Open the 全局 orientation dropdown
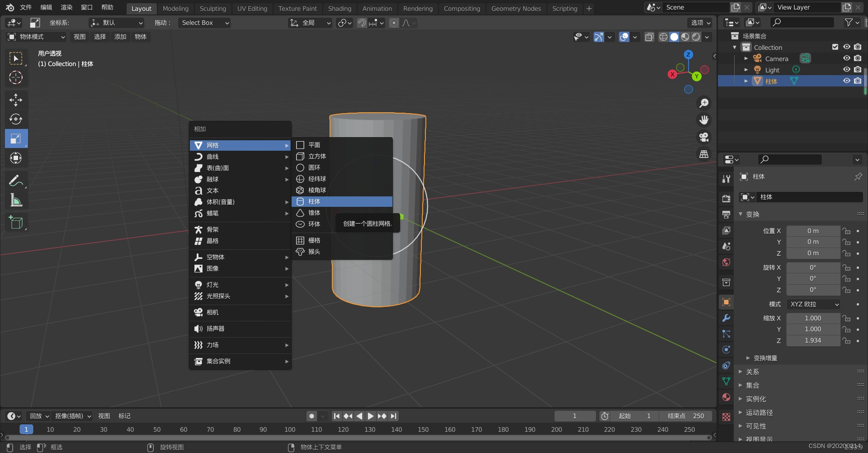The height and width of the screenshot is (453, 868). (310, 23)
